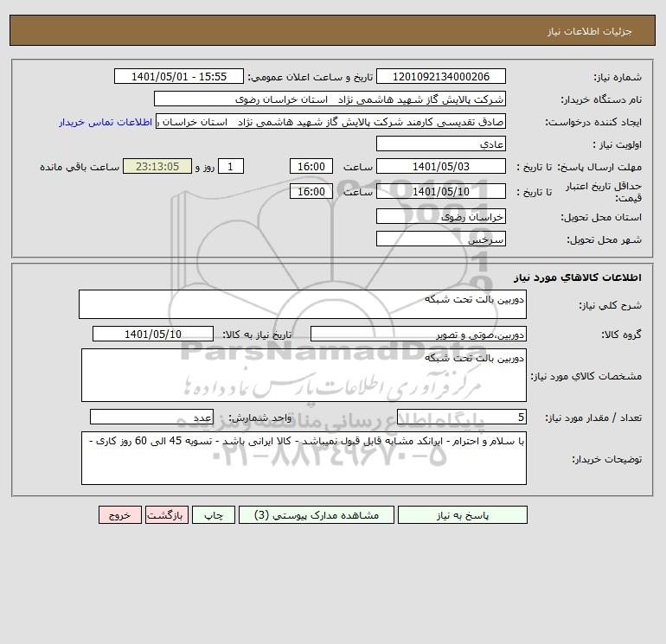Click general need description دوربین بالت تحت شبکه
The image size is (666, 644).
[303, 304]
